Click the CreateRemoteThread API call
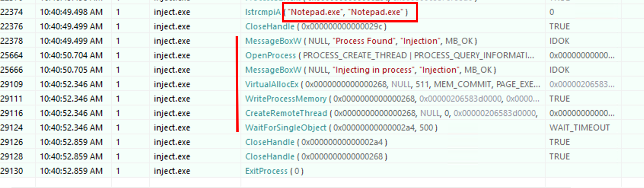This screenshot has height=188, width=644. [x=286, y=113]
